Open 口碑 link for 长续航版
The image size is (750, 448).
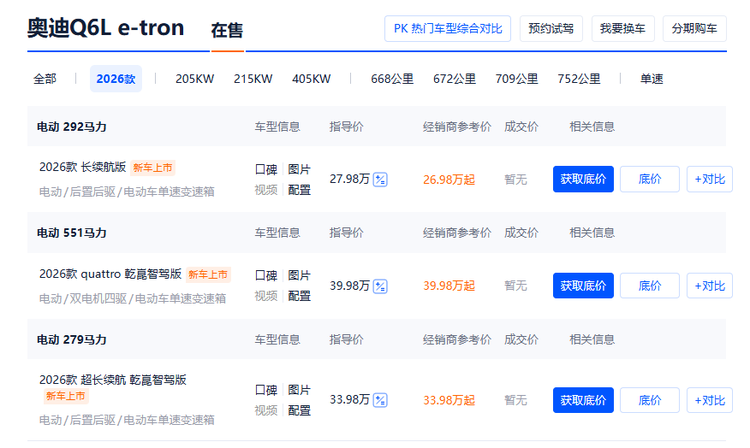[x=266, y=169]
